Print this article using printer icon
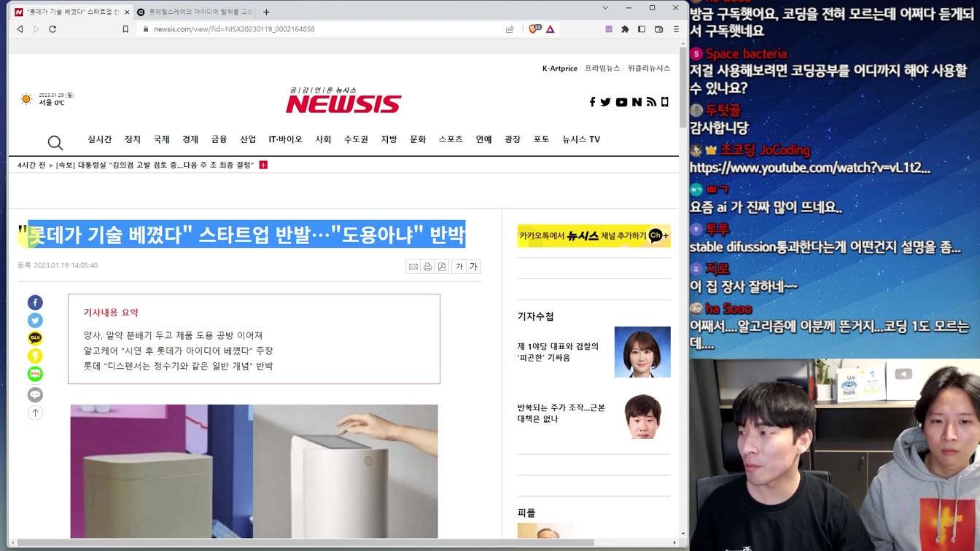 pos(427,267)
